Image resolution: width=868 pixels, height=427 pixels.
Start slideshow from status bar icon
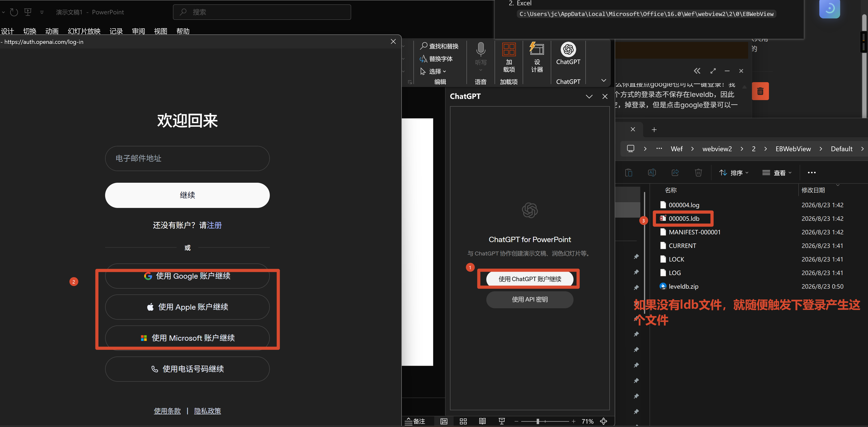[502, 421]
